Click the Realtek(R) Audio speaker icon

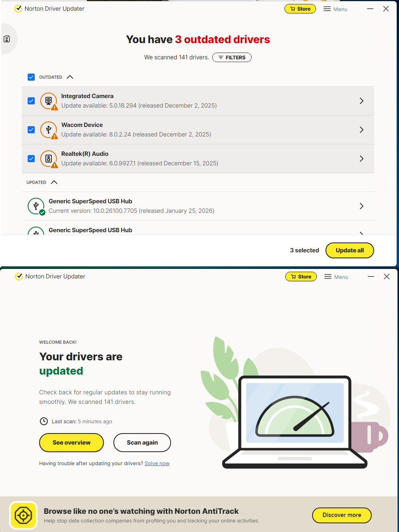click(x=49, y=159)
